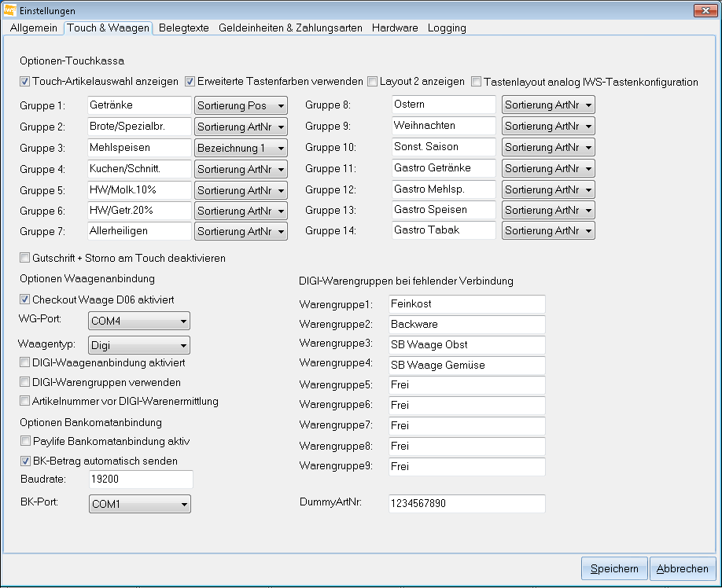Enable DIGI-Waagenanbindung aktiviert
The height and width of the screenshot is (588, 722).
pos(25,362)
